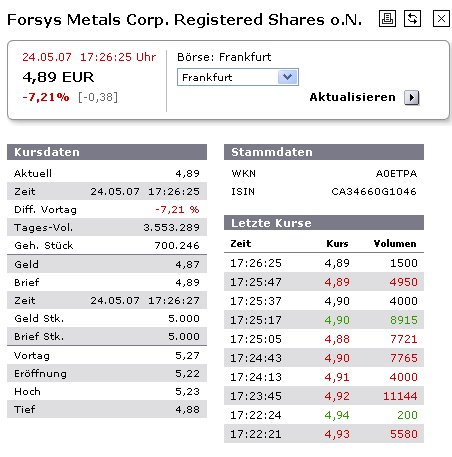Click the Frankfurt exchange selection field
The image size is (452, 457).
238,77
